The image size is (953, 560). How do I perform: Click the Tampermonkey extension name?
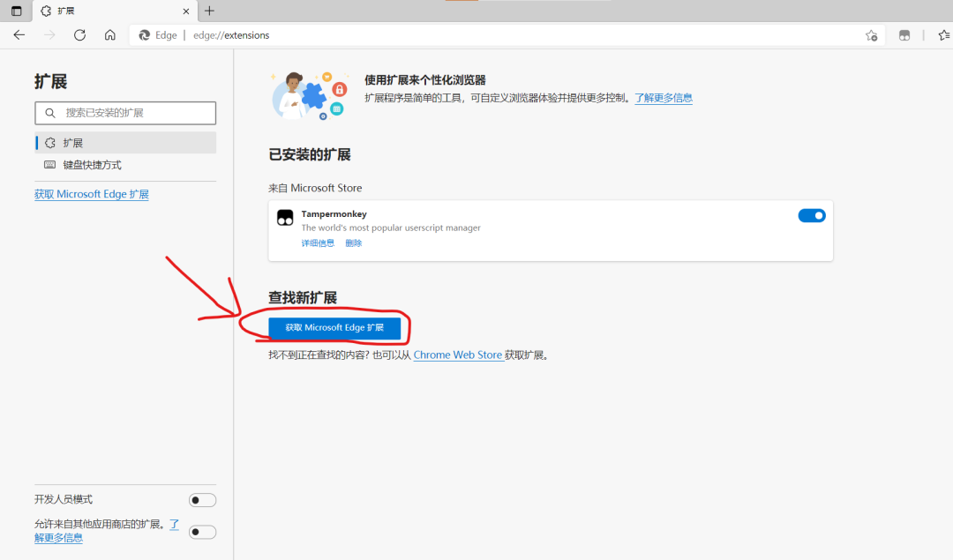tap(334, 213)
